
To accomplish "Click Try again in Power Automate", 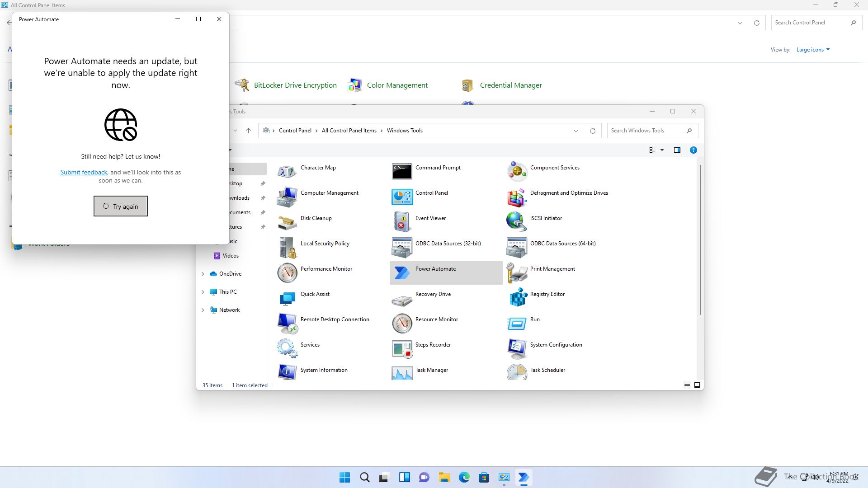I will [121, 206].
